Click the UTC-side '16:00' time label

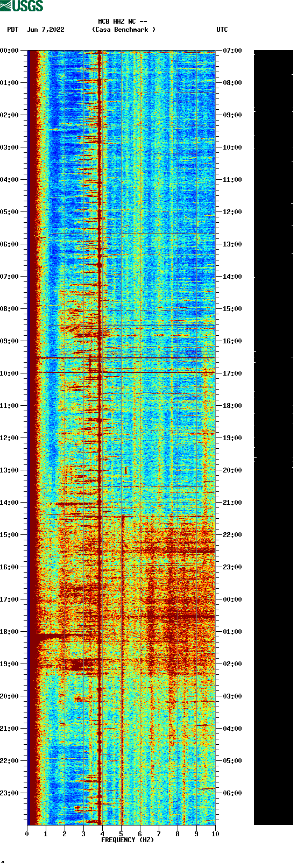(x=232, y=341)
